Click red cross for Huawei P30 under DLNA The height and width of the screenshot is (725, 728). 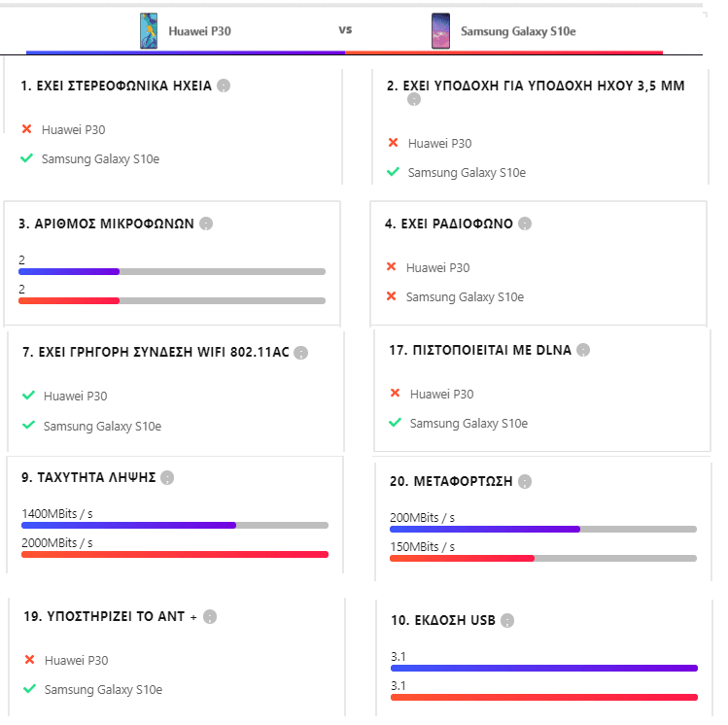click(x=395, y=394)
